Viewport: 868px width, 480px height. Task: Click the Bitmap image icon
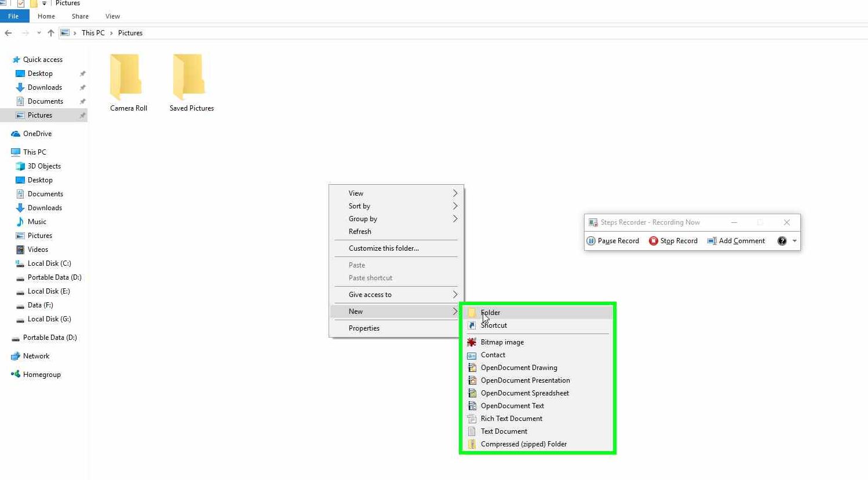(x=472, y=342)
